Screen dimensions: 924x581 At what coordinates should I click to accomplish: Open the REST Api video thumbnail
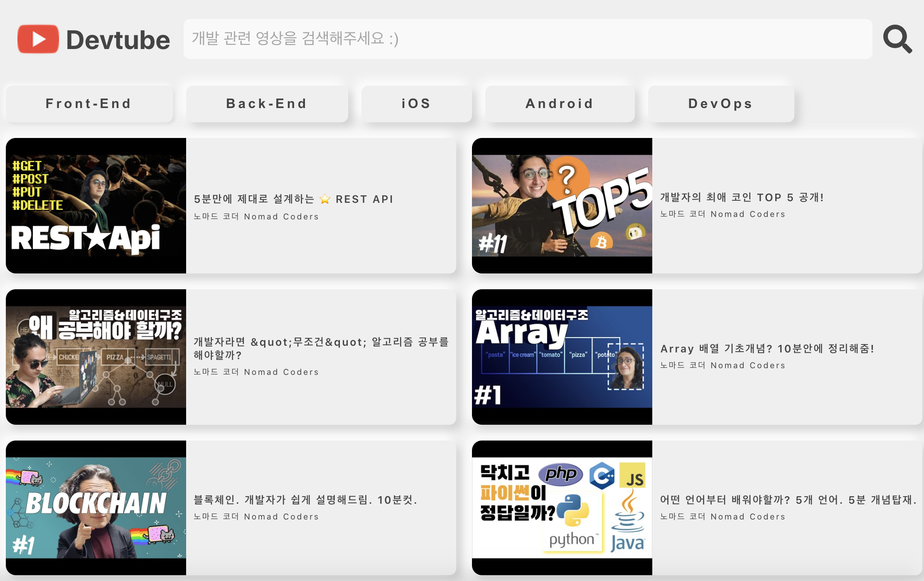(x=96, y=206)
